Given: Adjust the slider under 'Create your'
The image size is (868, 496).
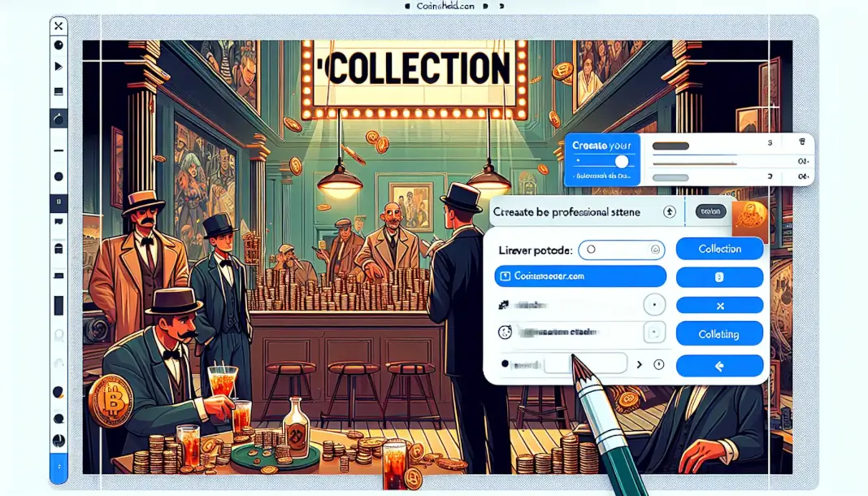Looking at the screenshot, I should tap(622, 162).
